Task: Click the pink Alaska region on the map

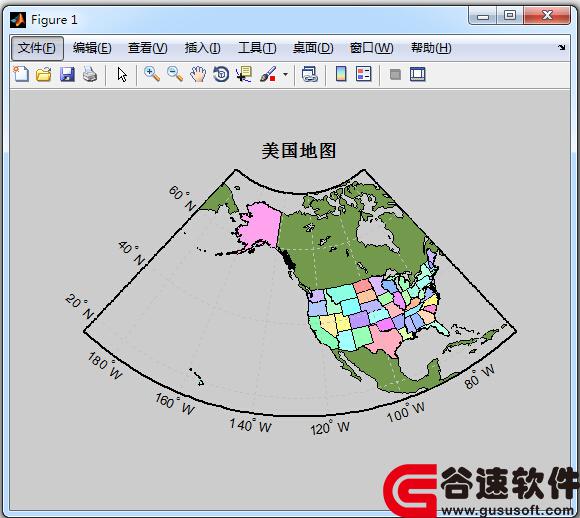Action: pyautogui.click(x=262, y=224)
